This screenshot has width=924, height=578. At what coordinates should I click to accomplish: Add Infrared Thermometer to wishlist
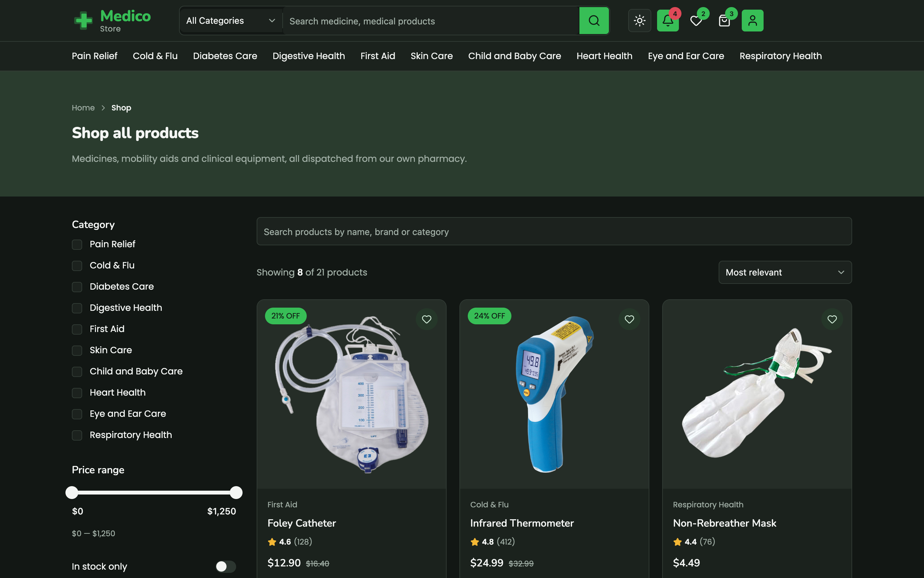pos(629,319)
